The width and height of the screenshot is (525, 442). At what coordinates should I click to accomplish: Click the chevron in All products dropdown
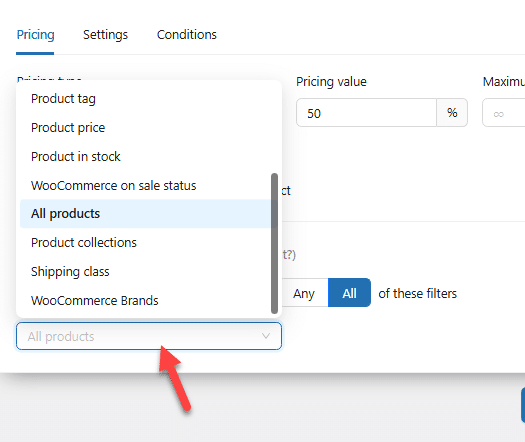pos(266,336)
